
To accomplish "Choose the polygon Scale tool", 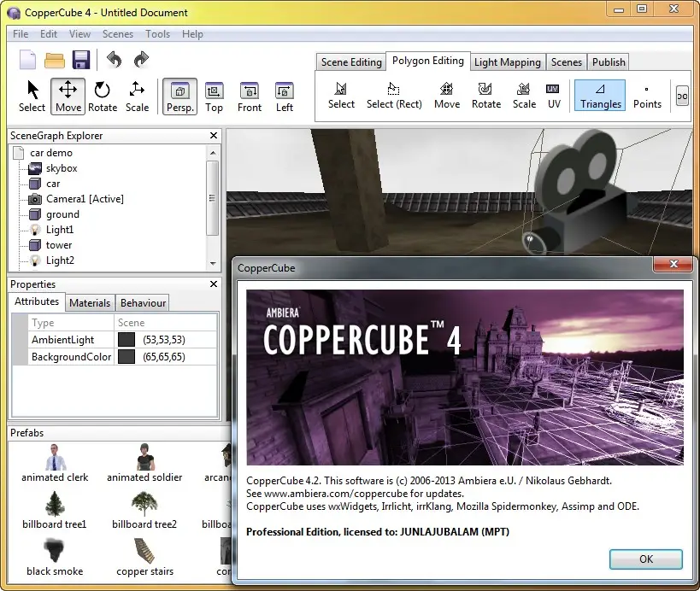I will point(524,96).
